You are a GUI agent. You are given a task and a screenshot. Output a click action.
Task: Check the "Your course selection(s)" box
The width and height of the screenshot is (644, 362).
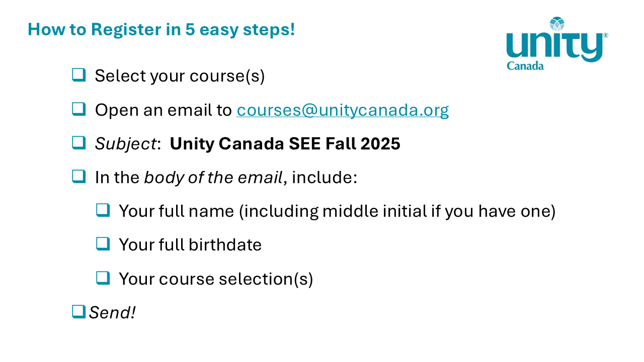pyautogui.click(x=103, y=278)
